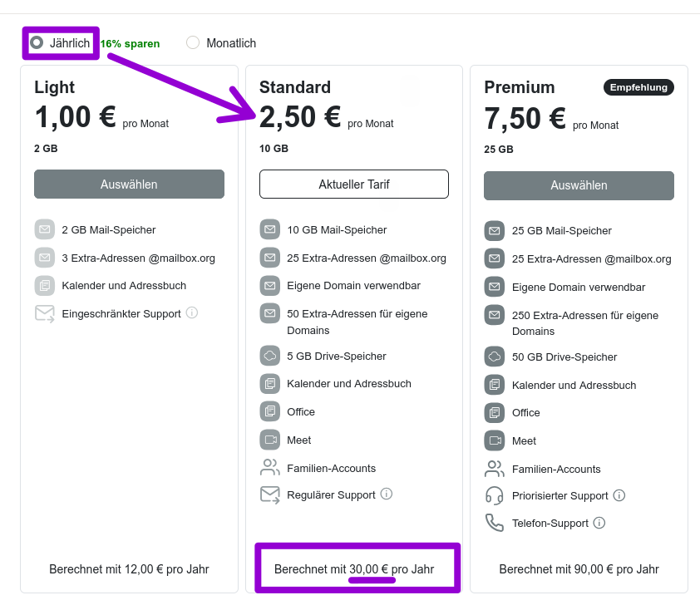
Task: Click the Aktueller Tarif button
Action: tap(354, 184)
